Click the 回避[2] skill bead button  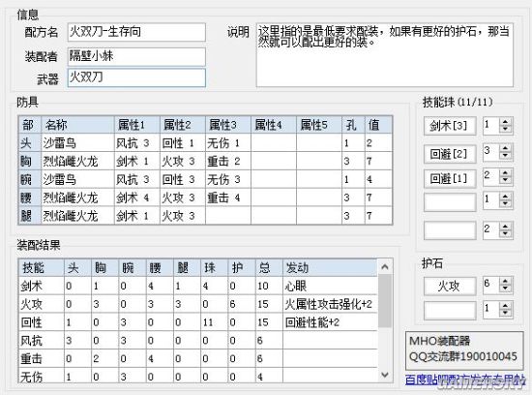450,154
